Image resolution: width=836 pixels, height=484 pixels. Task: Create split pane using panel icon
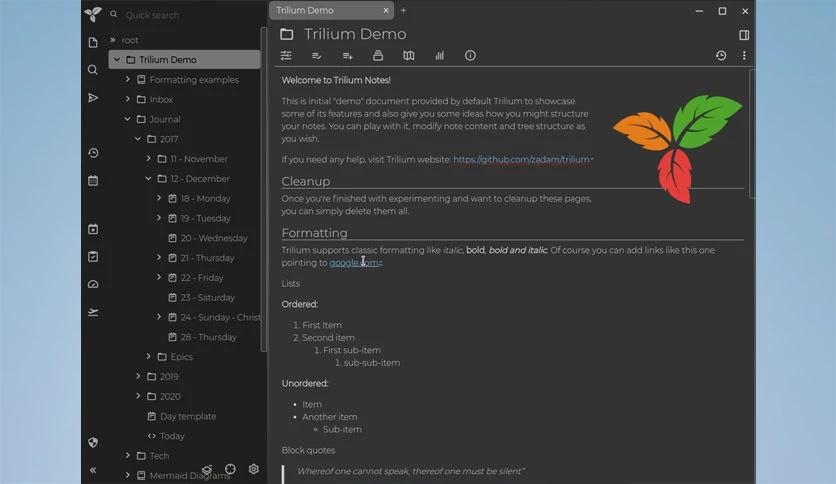pos(744,35)
